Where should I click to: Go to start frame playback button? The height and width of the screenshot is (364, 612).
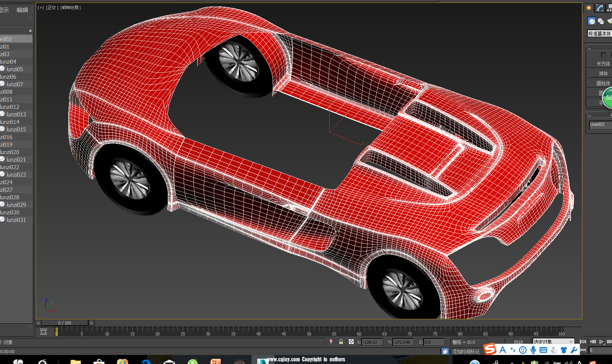(583, 342)
